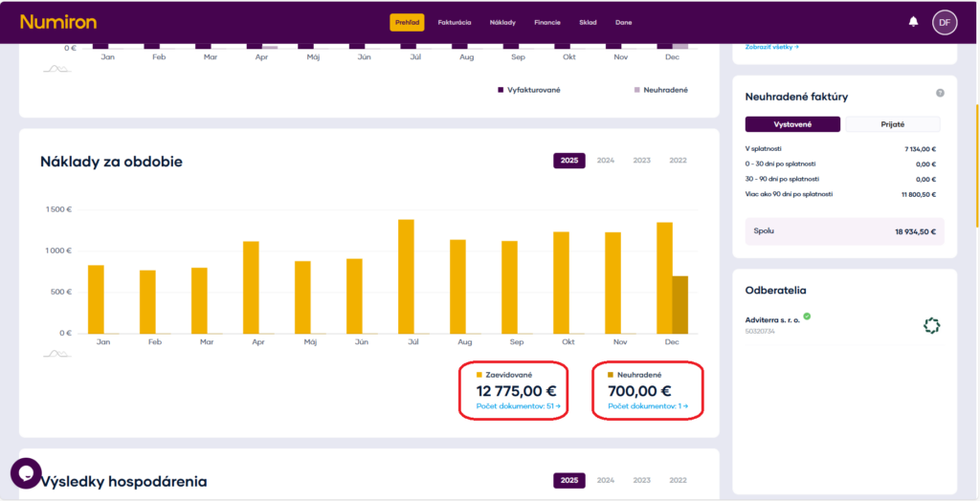The width and height of the screenshot is (980, 501).
Task: Open the DF user avatar menu
Action: pos(945,22)
